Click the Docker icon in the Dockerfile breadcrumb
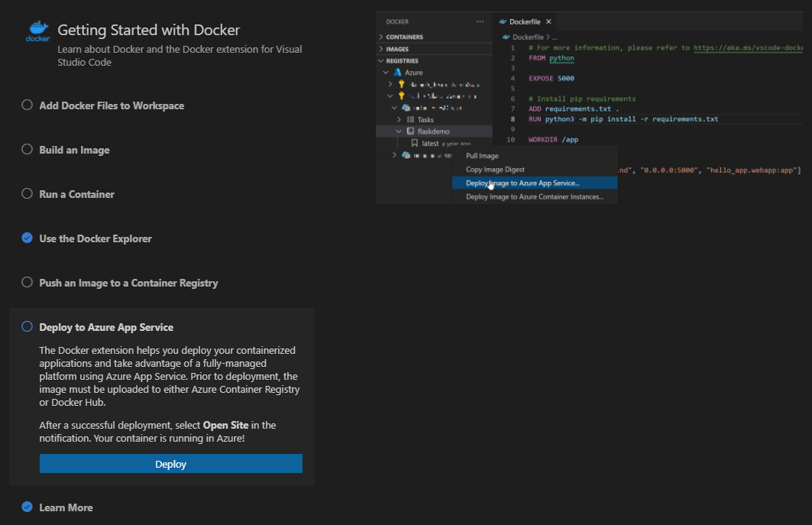This screenshot has width=812, height=525. (x=506, y=37)
